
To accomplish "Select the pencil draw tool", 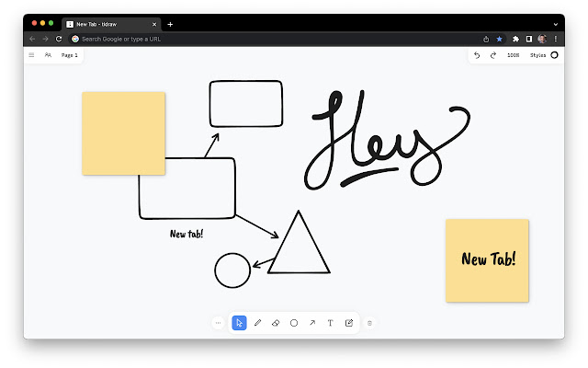I will (x=257, y=323).
